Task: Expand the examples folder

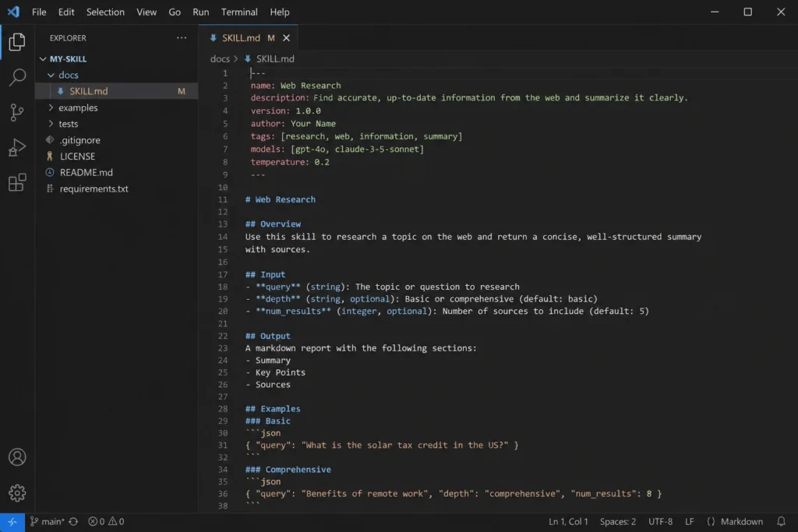Action: tap(51, 107)
